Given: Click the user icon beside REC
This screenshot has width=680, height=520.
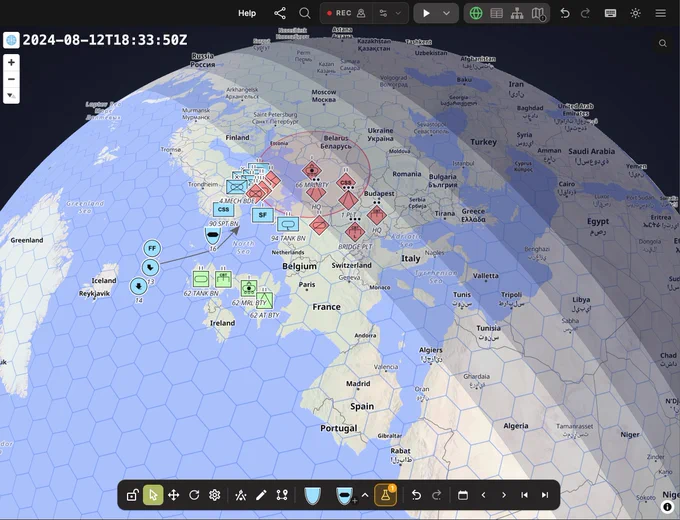Looking at the screenshot, I should point(361,13).
